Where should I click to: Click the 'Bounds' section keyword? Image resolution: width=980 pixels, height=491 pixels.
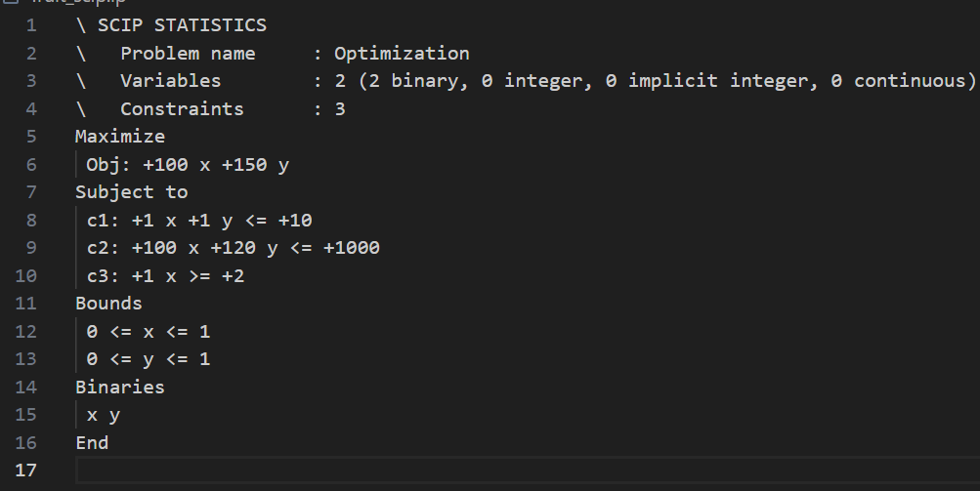coord(108,304)
